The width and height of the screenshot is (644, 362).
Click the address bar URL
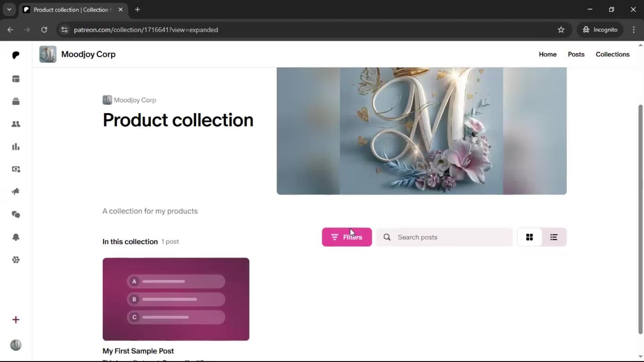[x=146, y=30]
